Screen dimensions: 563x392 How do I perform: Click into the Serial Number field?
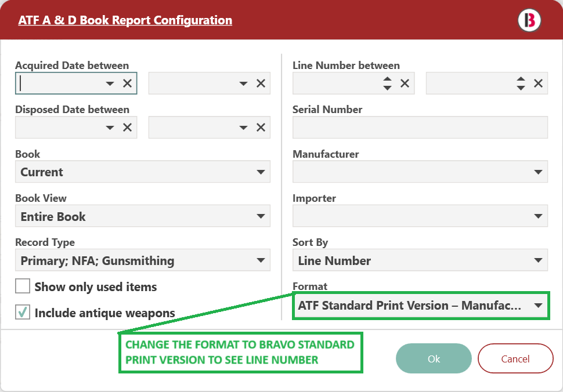pyautogui.click(x=420, y=128)
